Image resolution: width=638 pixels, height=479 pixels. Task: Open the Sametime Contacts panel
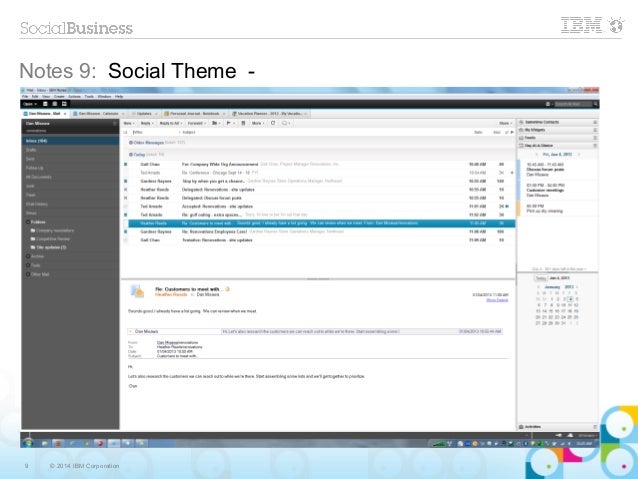(x=557, y=122)
